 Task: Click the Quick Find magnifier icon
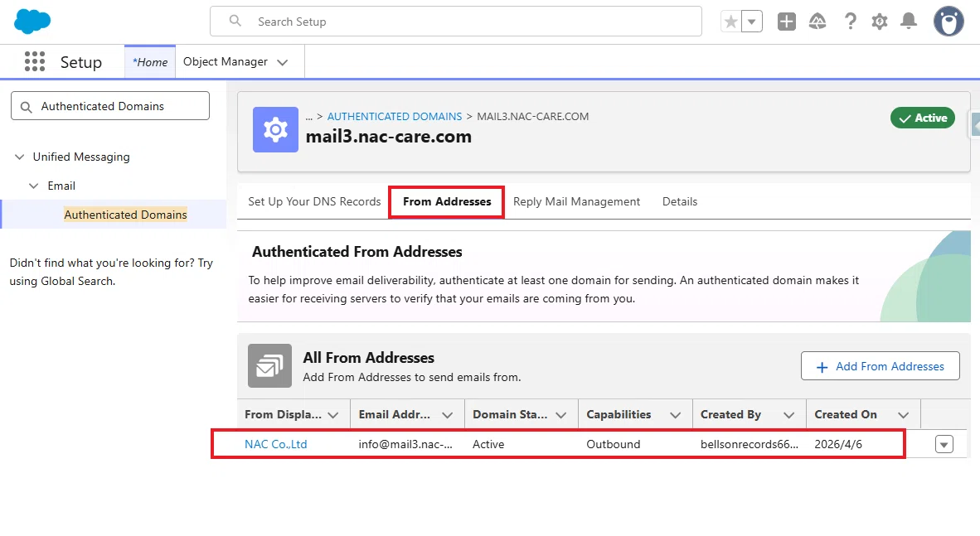[27, 107]
